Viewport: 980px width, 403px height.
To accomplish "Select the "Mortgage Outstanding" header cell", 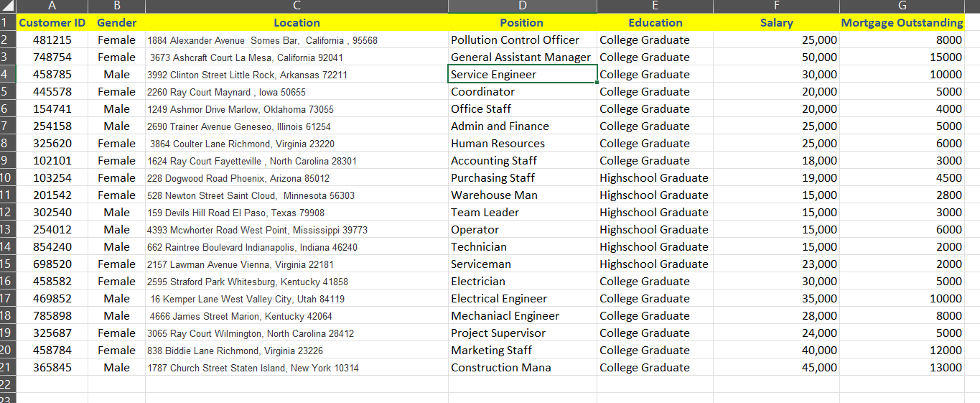I will point(902,23).
